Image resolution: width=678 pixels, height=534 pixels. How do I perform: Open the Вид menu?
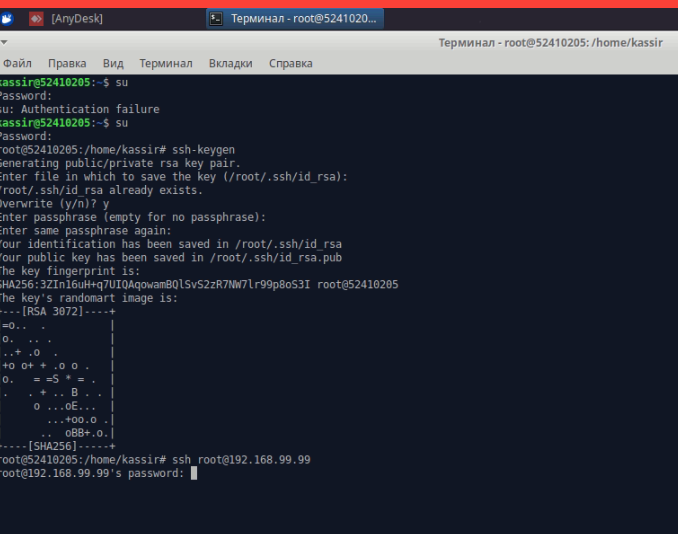click(x=113, y=63)
